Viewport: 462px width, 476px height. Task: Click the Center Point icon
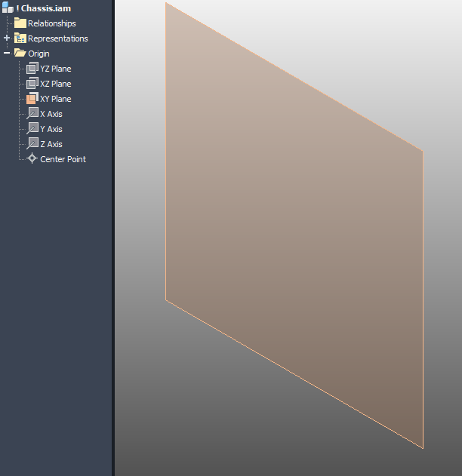[32, 158]
